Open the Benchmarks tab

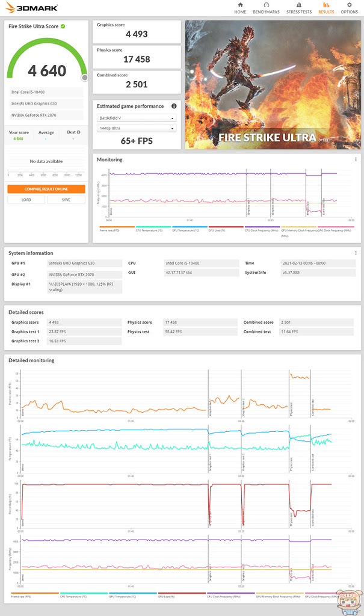pos(266,8)
